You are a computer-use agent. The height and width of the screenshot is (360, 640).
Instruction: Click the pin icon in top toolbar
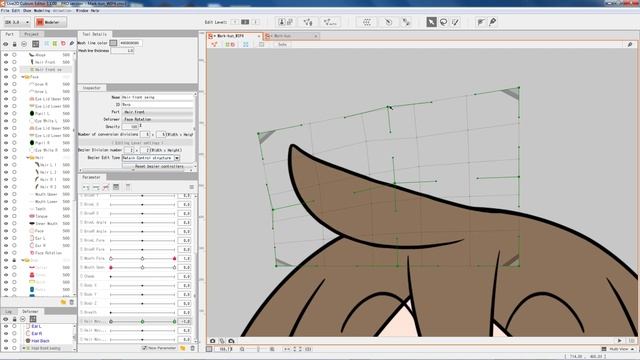click(493, 22)
